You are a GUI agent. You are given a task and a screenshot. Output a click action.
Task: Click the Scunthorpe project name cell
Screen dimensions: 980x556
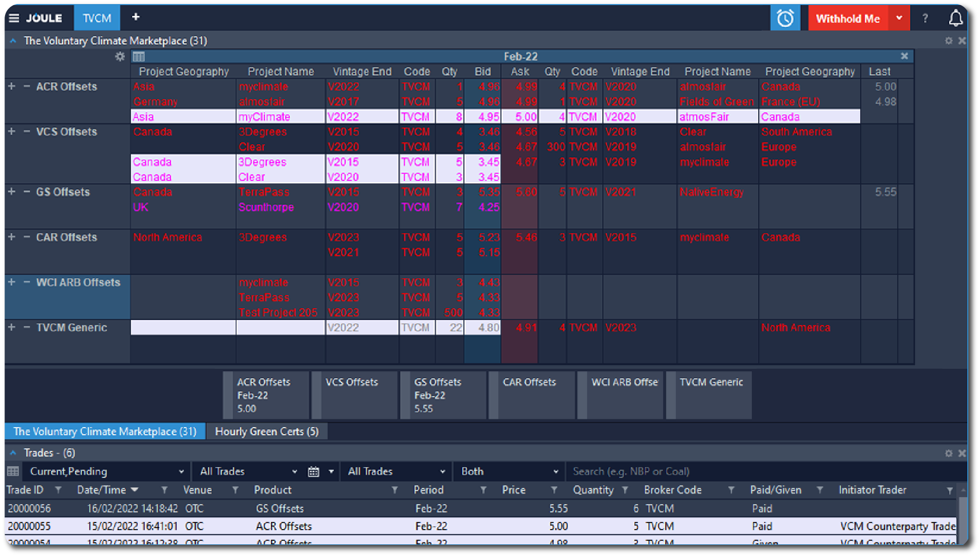(x=280, y=207)
